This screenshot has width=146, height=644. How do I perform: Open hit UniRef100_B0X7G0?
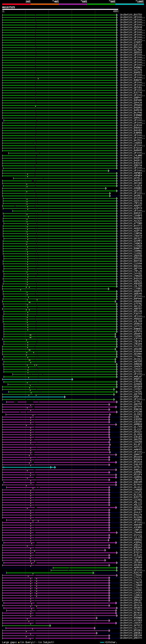[x=131, y=15]
